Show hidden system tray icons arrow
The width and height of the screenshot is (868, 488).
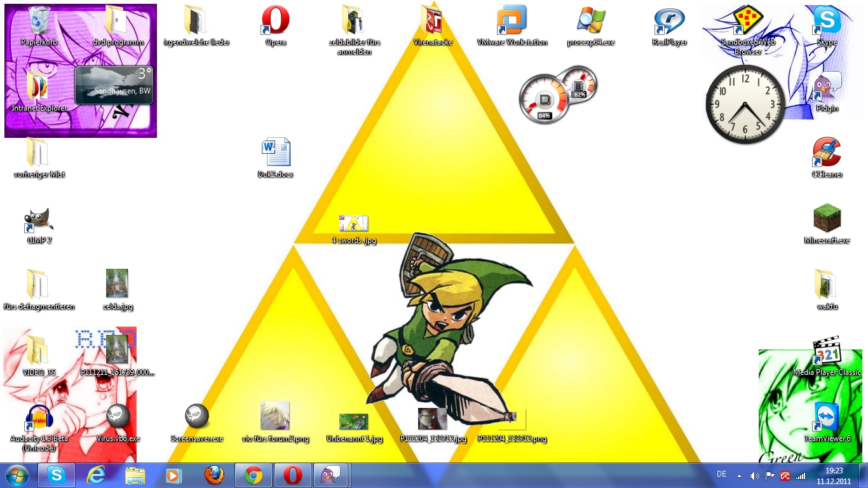(x=739, y=475)
